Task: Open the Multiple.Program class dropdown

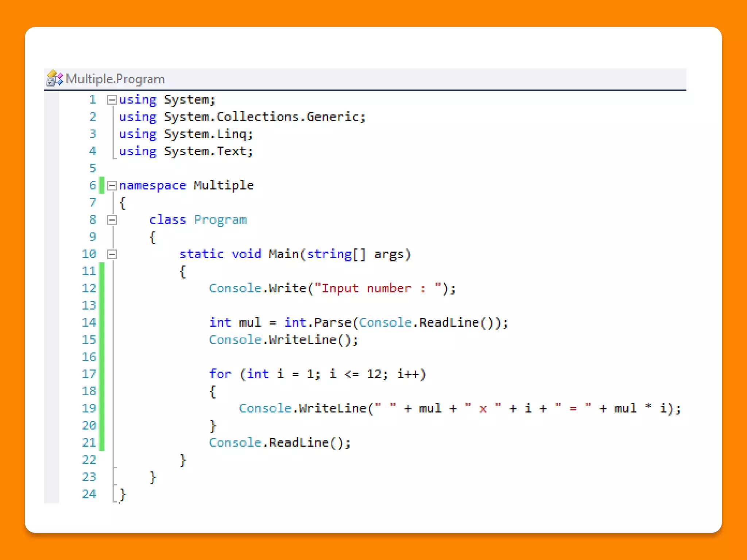Action: click(x=365, y=79)
